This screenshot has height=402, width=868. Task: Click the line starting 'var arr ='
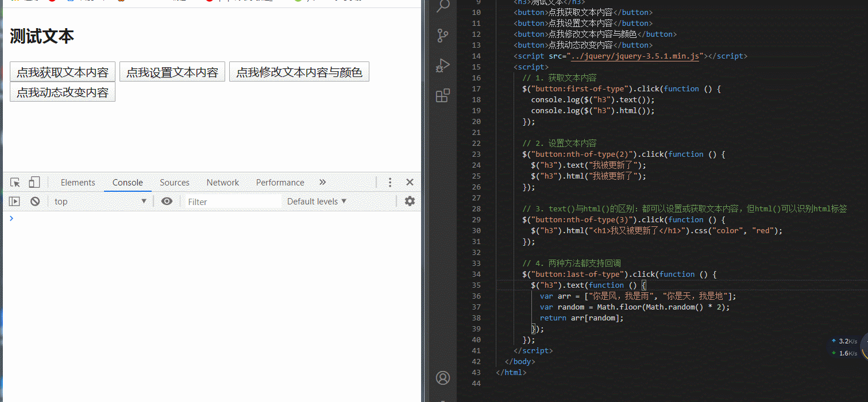click(638, 296)
